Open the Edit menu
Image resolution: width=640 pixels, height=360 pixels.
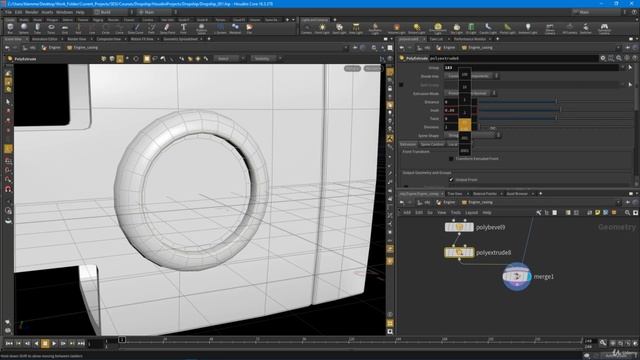[x=18, y=12]
